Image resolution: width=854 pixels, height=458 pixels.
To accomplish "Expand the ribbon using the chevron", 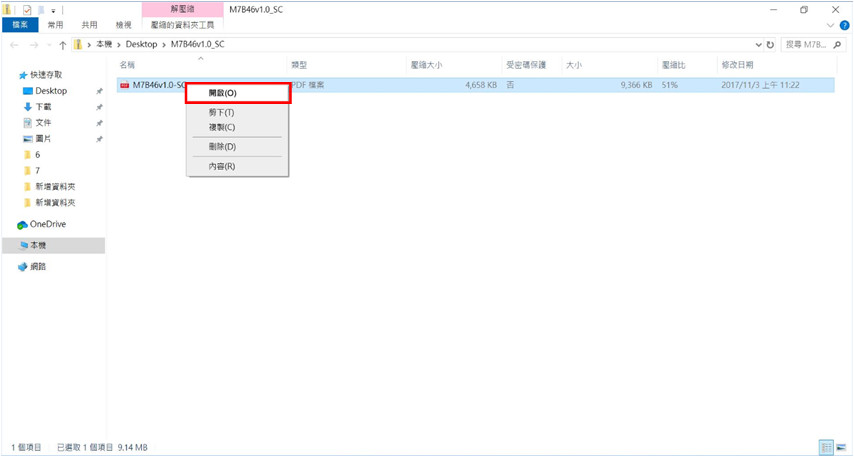I will [831, 25].
